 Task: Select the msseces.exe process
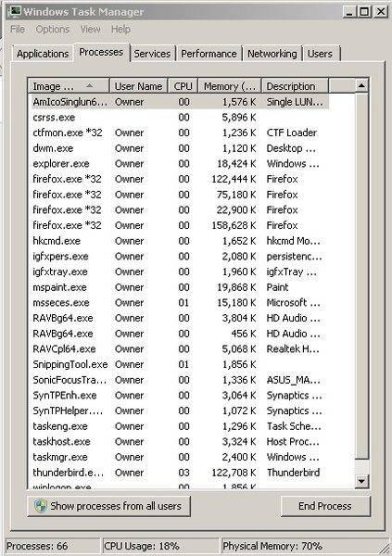pos(179,302)
